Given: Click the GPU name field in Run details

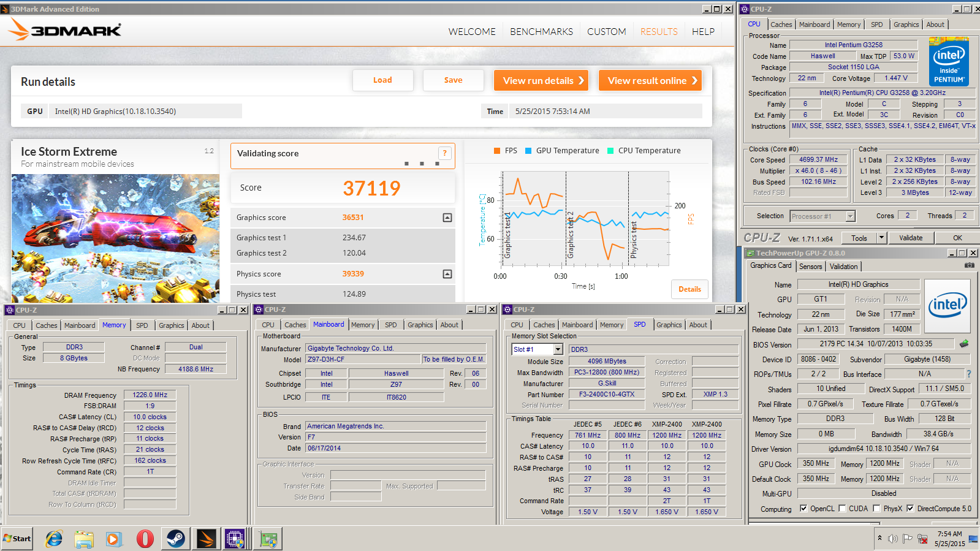Looking at the screenshot, I should [x=146, y=111].
